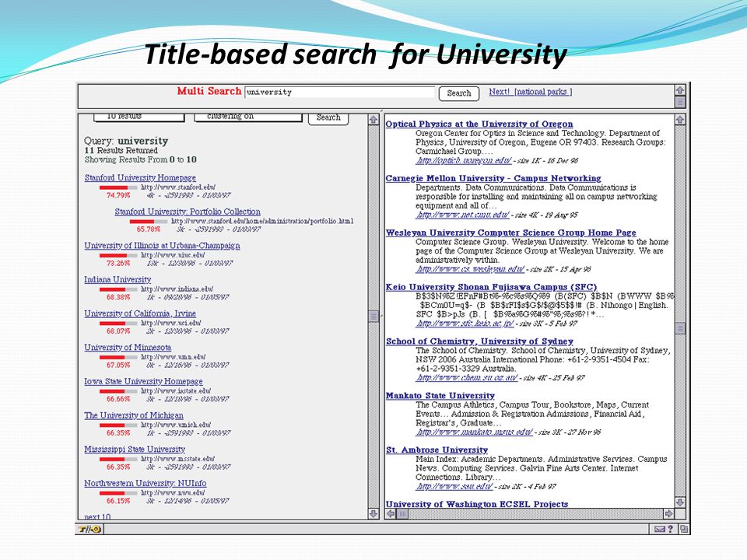This screenshot has width=747, height=560.
Task: Click the Multi Search query field containing university
Action: pyautogui.click(x=340, y=93)
